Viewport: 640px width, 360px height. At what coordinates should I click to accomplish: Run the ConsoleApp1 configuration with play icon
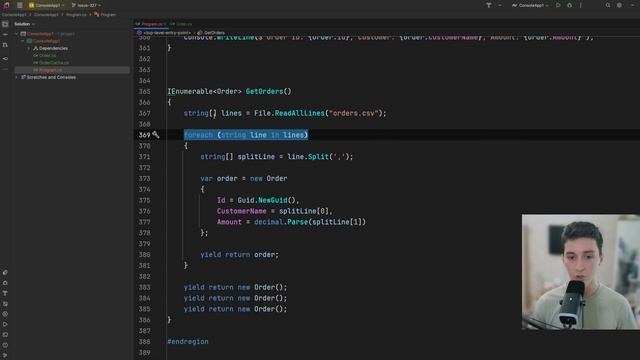[558, 5]
